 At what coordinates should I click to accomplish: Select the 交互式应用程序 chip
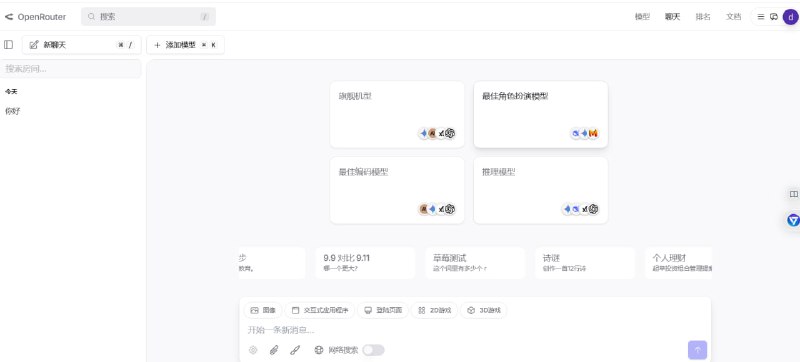coord(320,310)
